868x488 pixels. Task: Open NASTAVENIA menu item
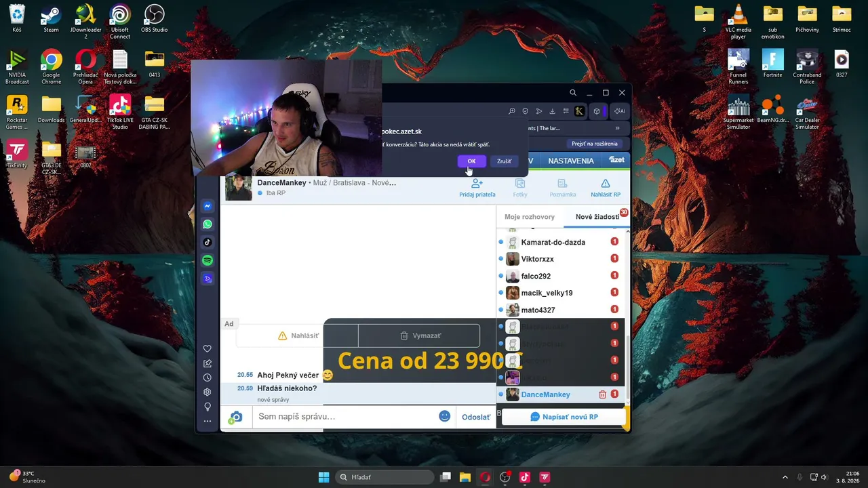571,161
